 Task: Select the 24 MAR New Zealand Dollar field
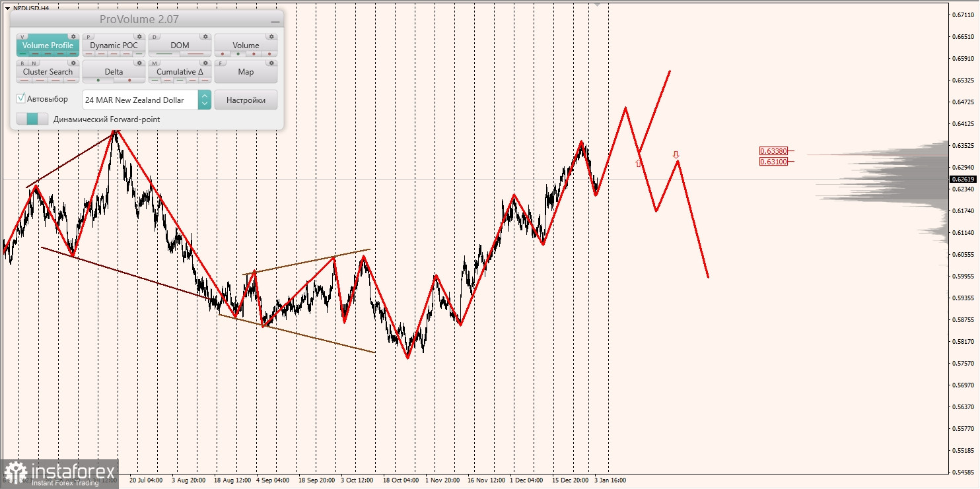[140, 100]
